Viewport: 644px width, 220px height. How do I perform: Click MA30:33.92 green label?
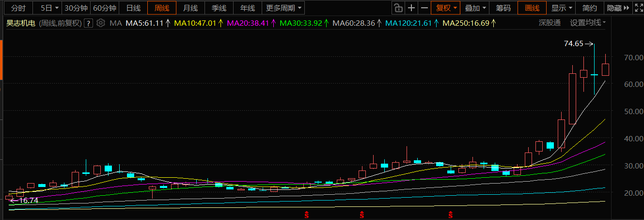(301, 23)
